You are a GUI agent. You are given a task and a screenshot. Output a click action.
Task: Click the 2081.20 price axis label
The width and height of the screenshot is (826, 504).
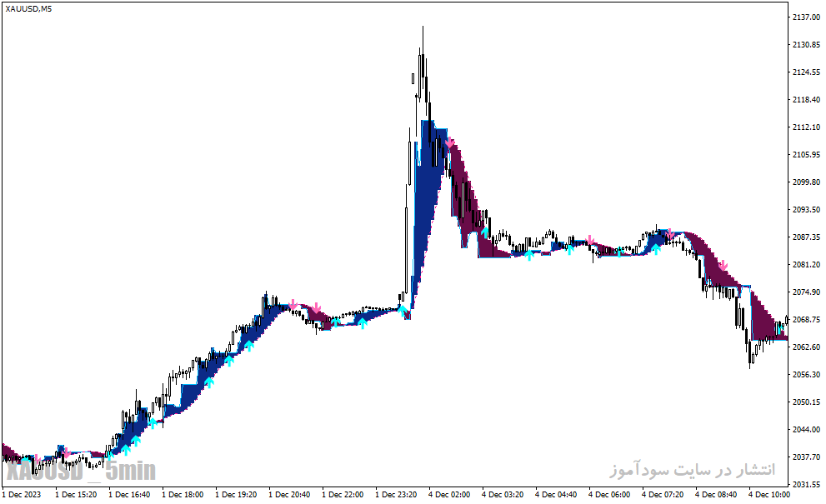pos(806,264)
